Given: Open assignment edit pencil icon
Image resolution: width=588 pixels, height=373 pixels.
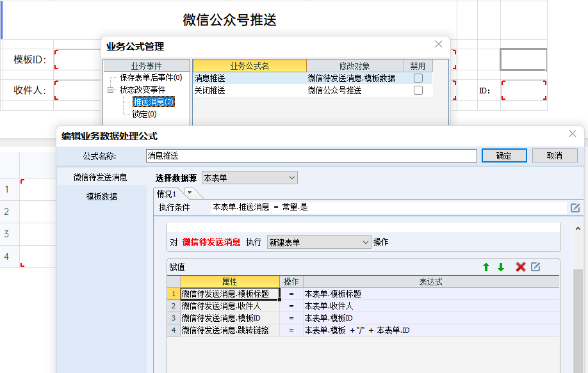Looking at the screenshot, I should 535,267.
